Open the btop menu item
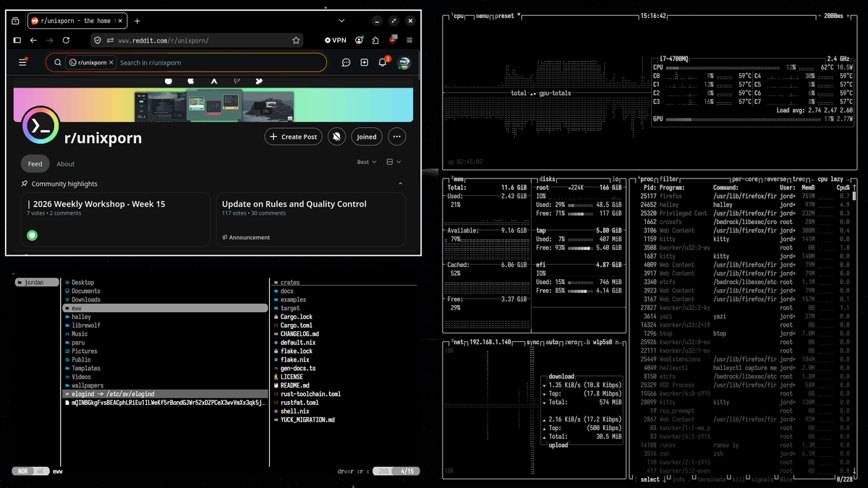The height and width of the screenshot is (488, 868). click(483, 15)
